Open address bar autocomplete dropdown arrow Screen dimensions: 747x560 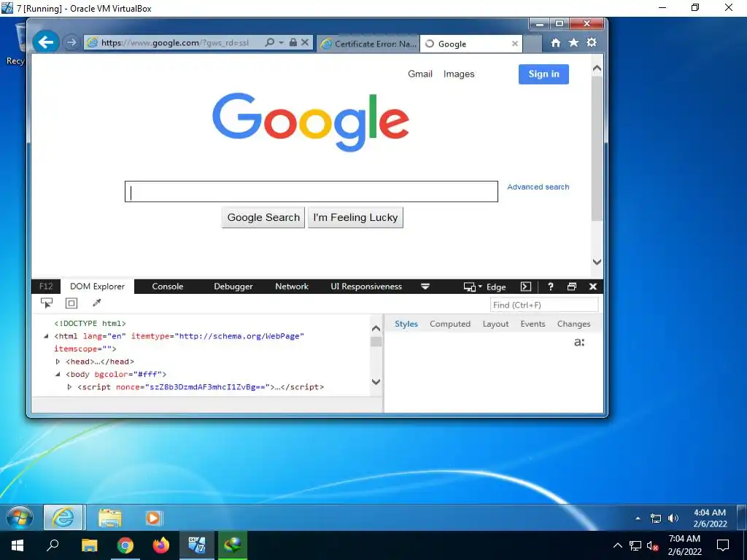(281, 42)
